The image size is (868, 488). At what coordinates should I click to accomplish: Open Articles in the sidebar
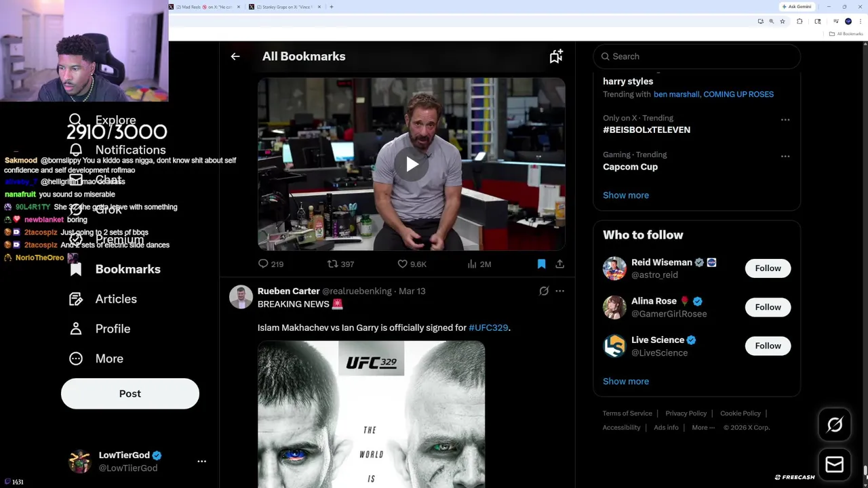click(103, 299)
